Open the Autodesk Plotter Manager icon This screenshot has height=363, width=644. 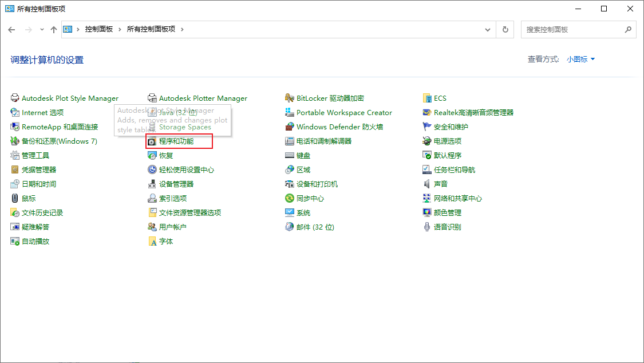(x=152, y=98)
